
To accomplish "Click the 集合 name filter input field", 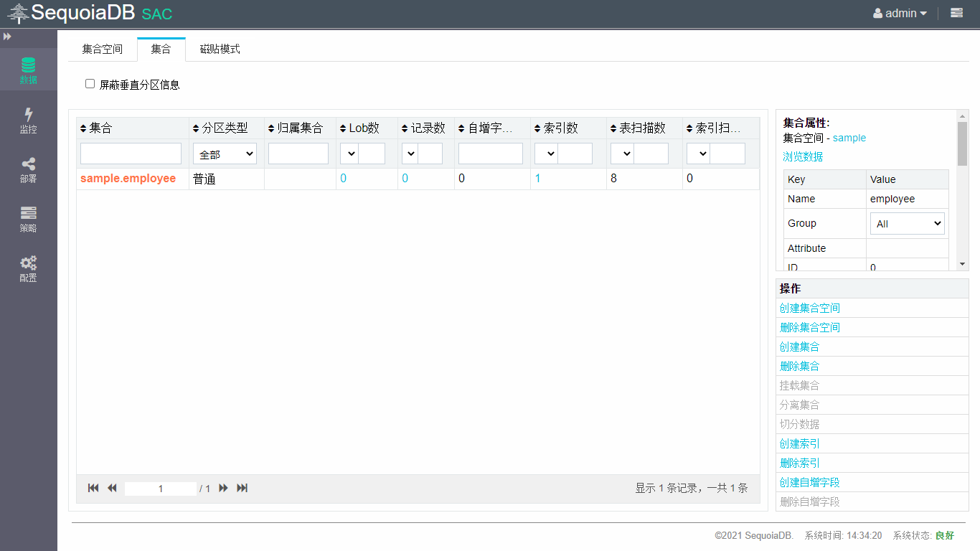I will 131,154.
